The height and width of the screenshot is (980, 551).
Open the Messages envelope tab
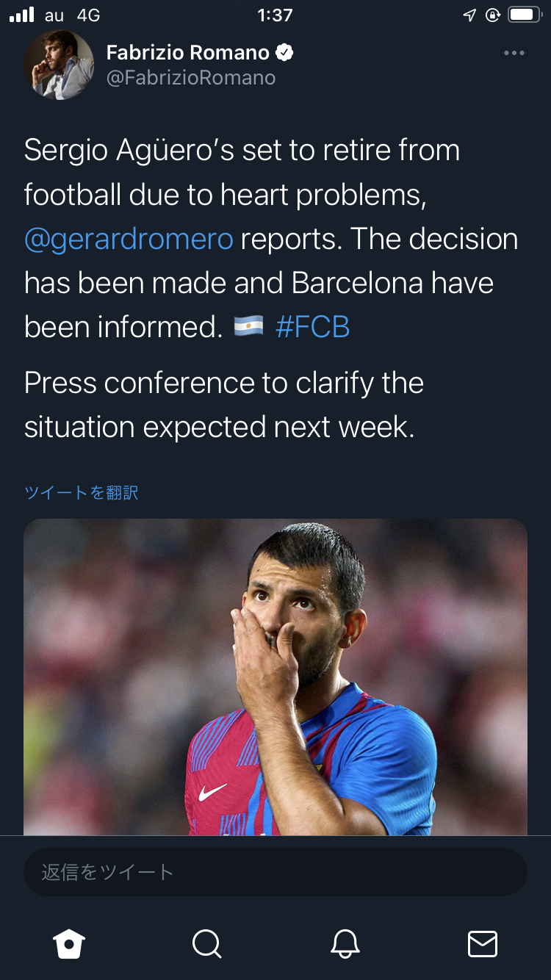483,943
